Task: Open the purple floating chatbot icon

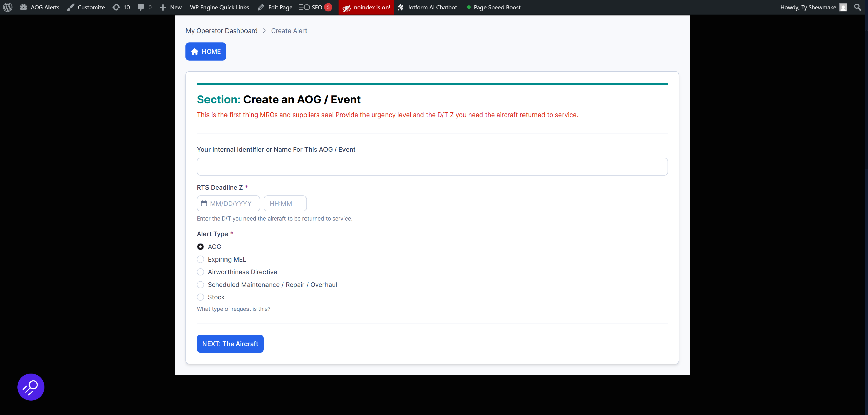Action: pyautogui.click(x=31, y=387)
